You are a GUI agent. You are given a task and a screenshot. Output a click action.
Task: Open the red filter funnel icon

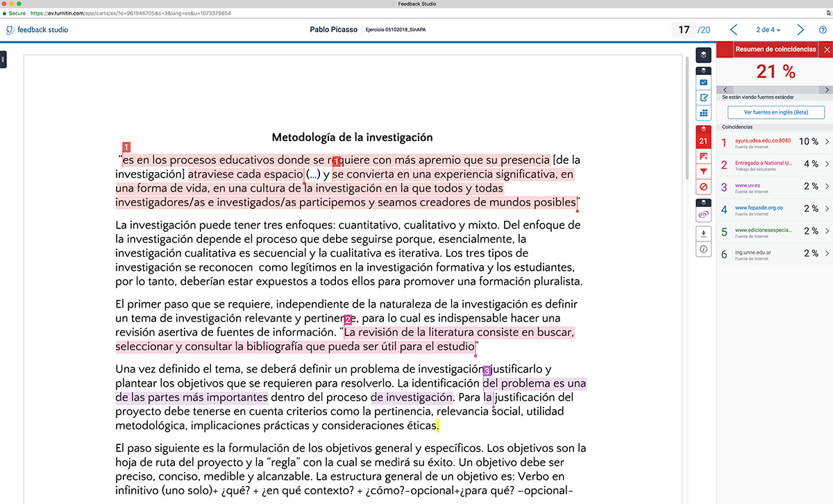704,171
